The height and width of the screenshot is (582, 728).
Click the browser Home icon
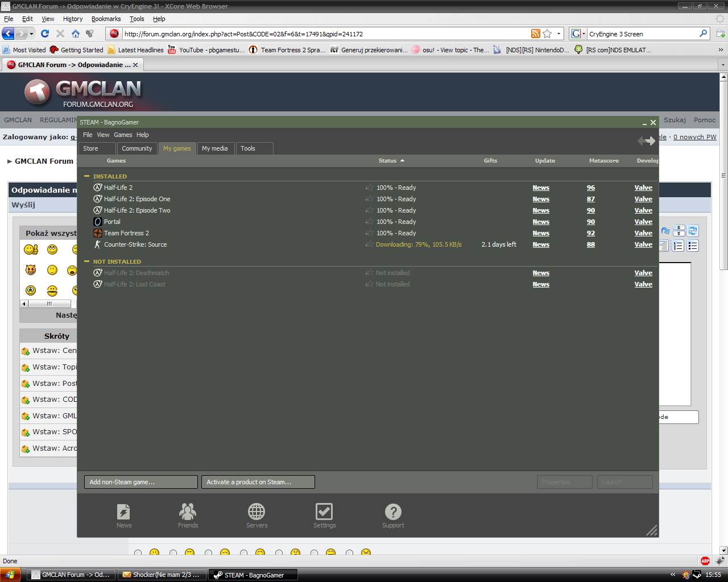75,34
